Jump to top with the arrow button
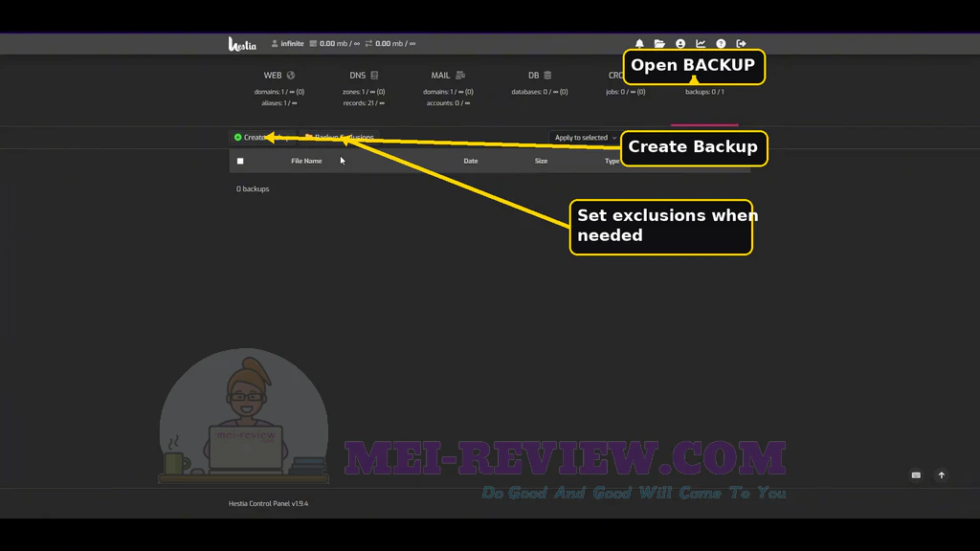 pos(942,475)
